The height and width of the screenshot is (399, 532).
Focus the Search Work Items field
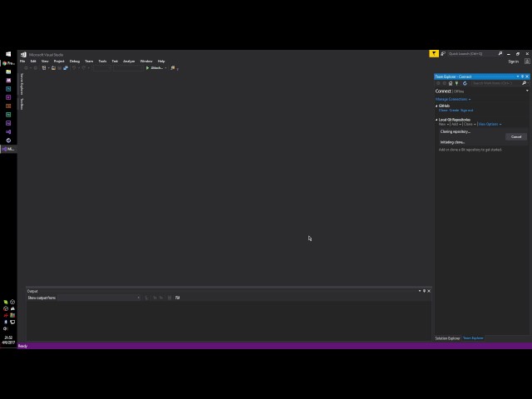(496, 83)
